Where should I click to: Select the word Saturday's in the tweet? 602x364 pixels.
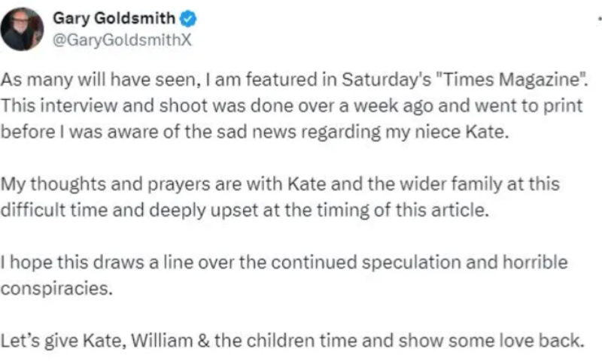tap(387, 80)
